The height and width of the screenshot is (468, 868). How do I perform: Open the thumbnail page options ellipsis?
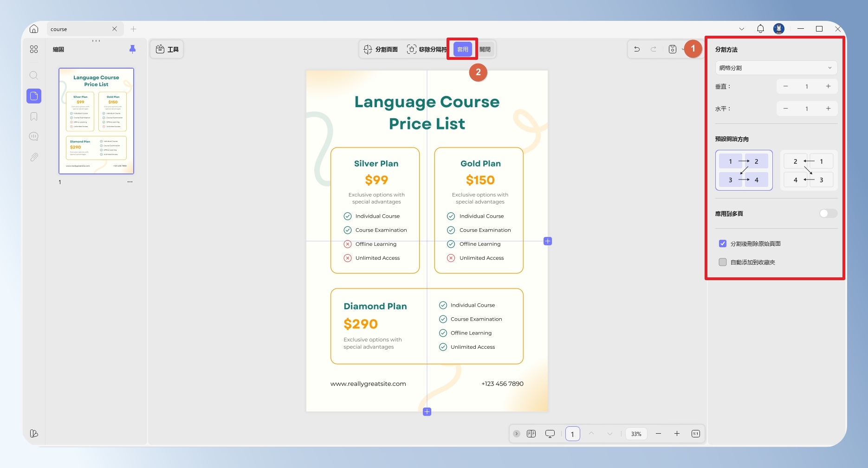pos(130,182)
